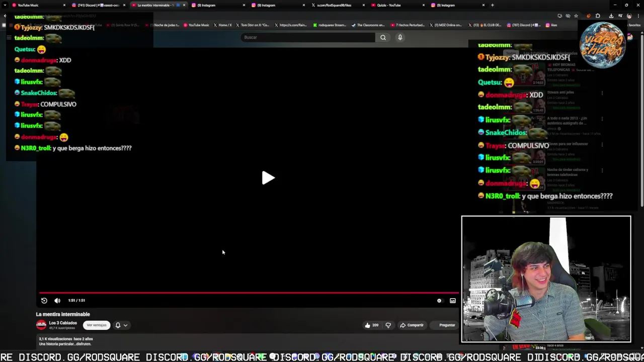This screenshot has width=644, height=362.
Task: Open likes bookmark
Action: click(552, 25)
